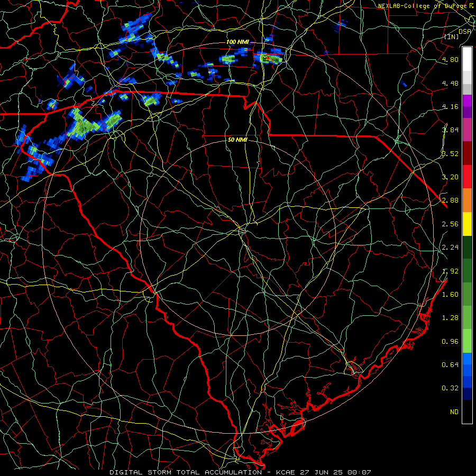This screenshot has height=476, width=476.
Task: Select the 50 NMI range ring label
Action: [x=237, y=140]
